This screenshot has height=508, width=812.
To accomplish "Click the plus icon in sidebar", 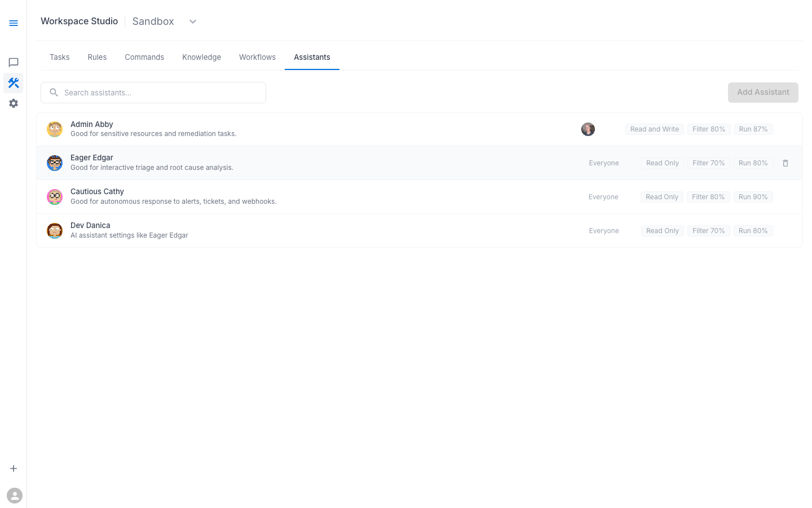I will [14, 468].
